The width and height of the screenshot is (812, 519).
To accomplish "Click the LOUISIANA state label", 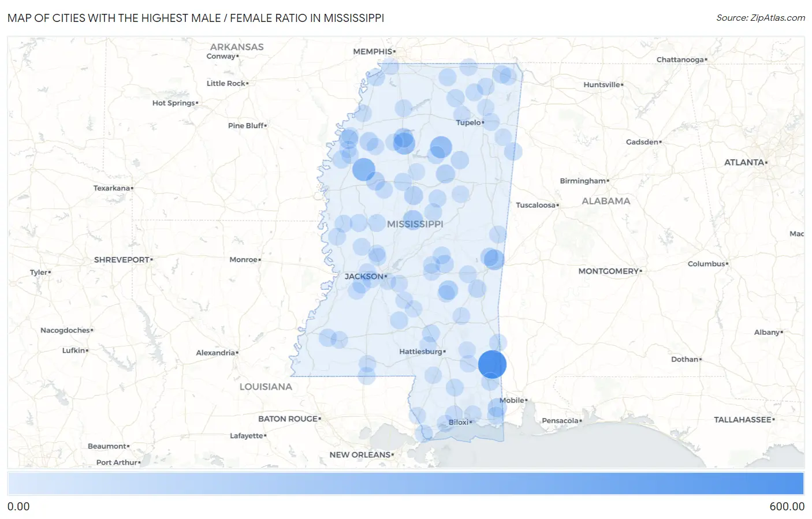I will 266,387.
